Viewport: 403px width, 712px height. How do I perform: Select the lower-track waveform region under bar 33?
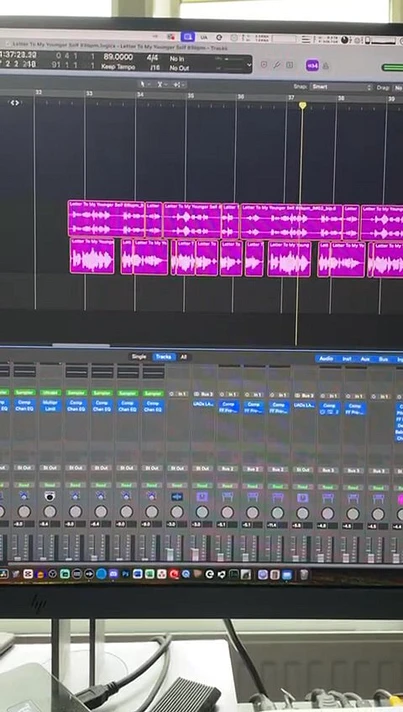pos(92,256)
